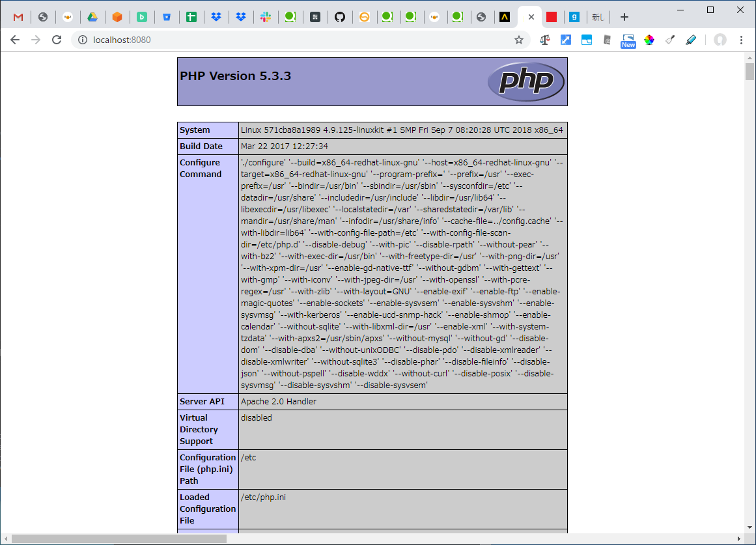Click the PHP logo link

(526, 81)
